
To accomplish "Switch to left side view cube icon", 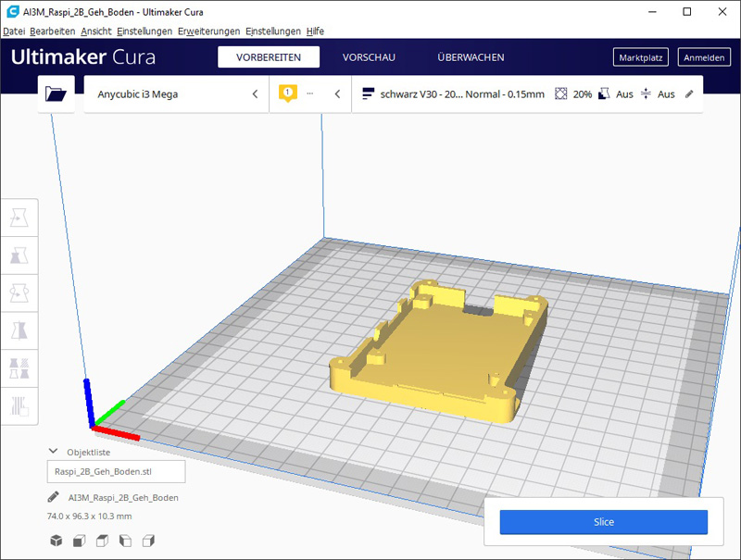I will click(x=125, y=541).
